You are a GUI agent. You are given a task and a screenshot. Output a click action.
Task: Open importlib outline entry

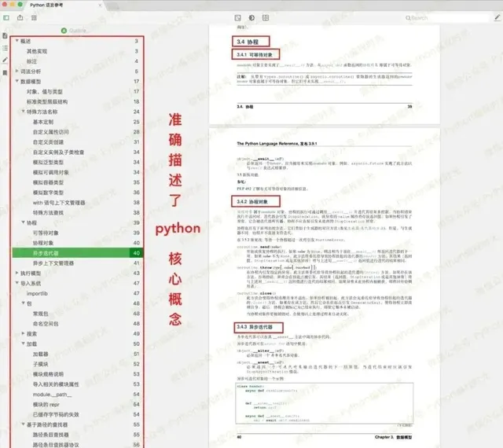(x=37, y=294)
